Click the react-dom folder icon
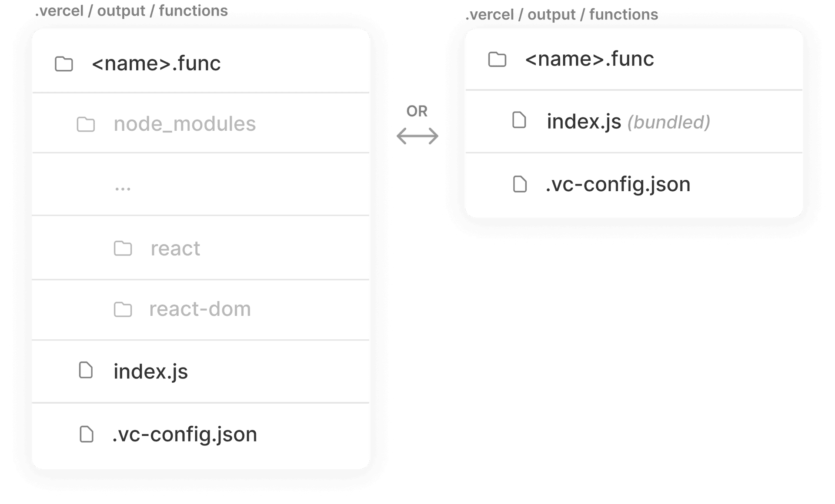Viewport: 835px width, 504px height. pos(123,309)
